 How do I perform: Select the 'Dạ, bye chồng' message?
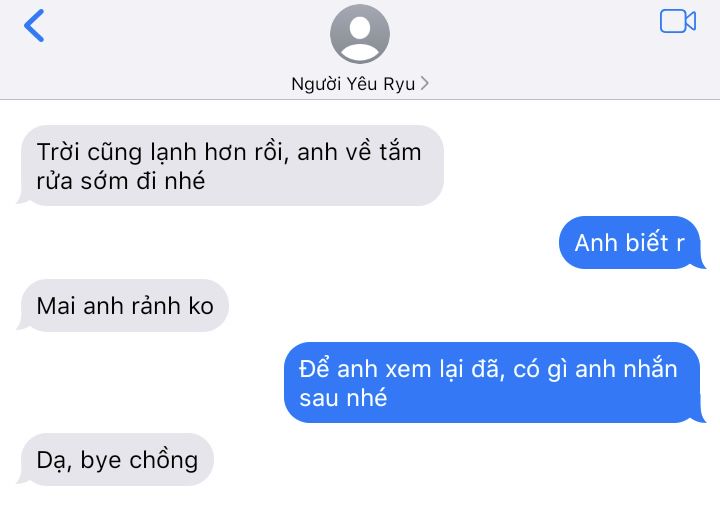pos(115,459)
